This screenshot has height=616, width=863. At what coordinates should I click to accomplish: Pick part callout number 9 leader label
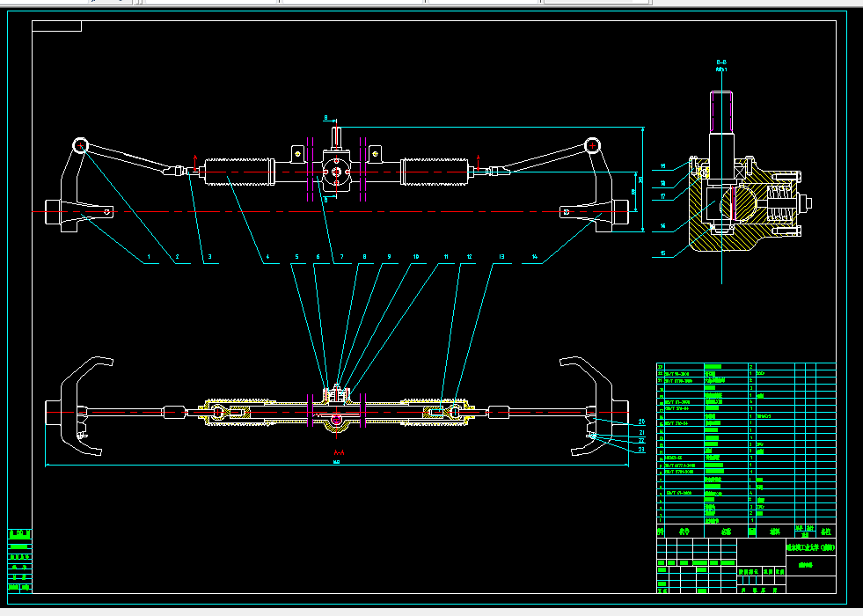click(389, 257)
